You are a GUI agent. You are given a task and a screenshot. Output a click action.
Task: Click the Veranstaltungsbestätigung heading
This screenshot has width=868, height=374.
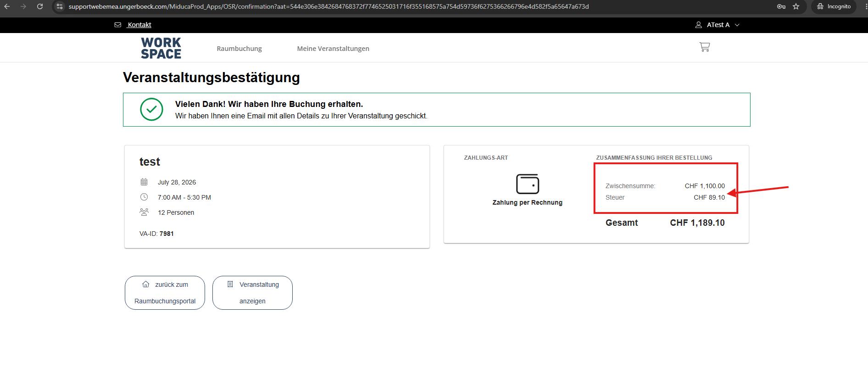(211, 77)
